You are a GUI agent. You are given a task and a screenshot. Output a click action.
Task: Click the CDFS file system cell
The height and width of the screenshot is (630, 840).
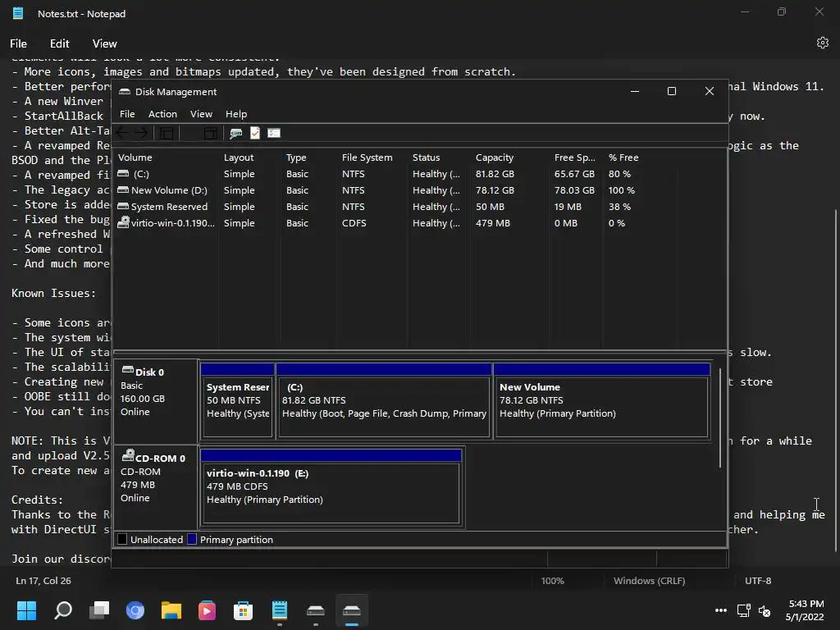pyautogui.click(x=354, y=223)
